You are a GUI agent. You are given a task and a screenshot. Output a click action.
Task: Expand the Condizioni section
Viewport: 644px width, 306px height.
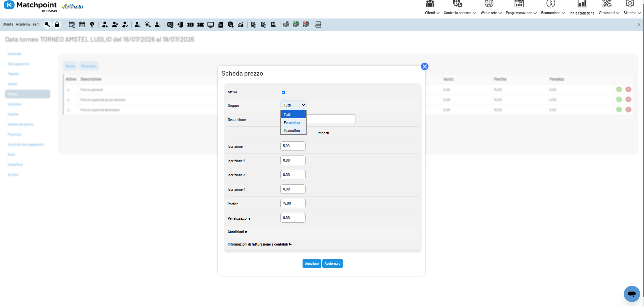237,232
